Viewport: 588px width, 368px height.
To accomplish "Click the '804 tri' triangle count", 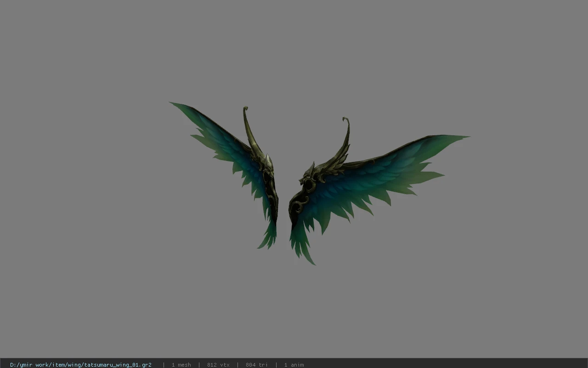I will (256, 365).
